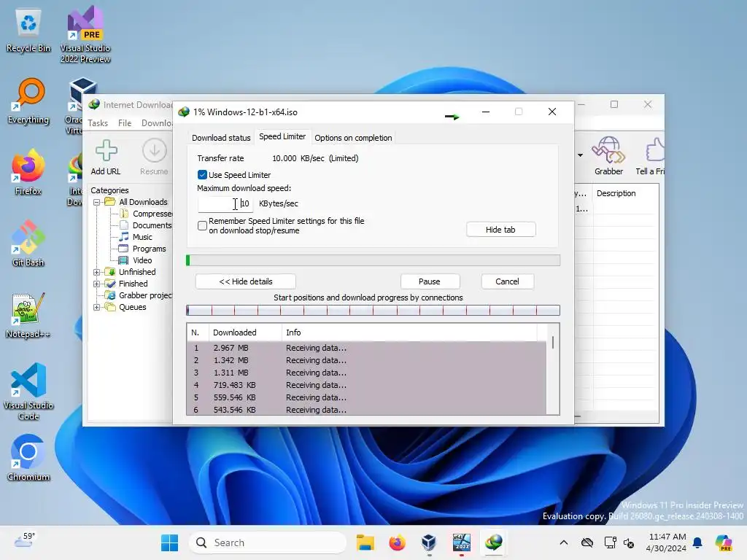Screen dimensions: 747x560
Task: Open Options on completion tab
Action: [x=353, y=138]
